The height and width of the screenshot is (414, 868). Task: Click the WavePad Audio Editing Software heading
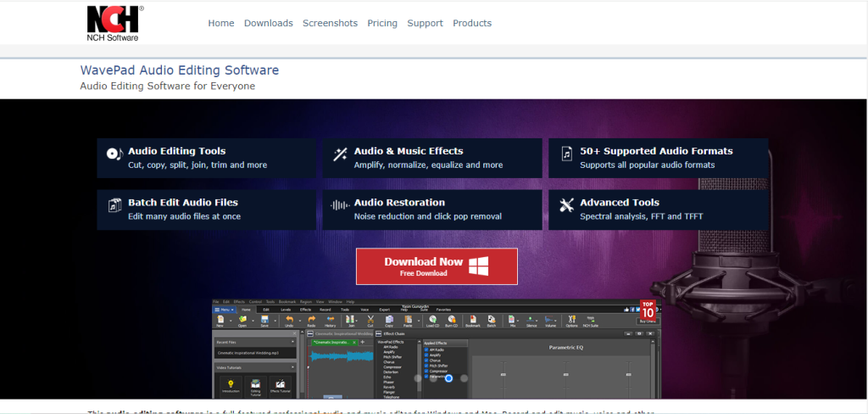point(180,70)
